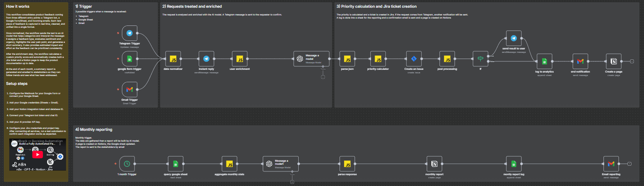The height and width of the screenshot is (186, 644).
Task: Open the Notion Create a page node
Action: point(614,61)
